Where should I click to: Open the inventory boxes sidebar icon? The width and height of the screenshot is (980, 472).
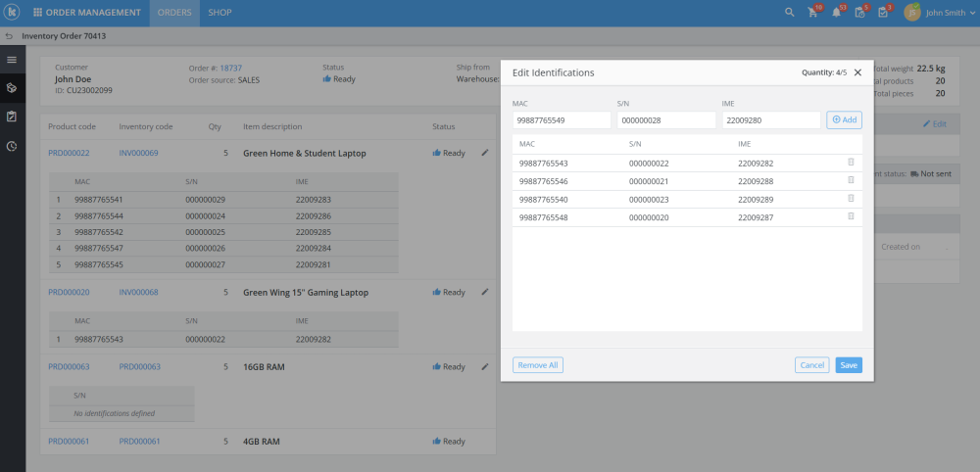tap(12, 88)
